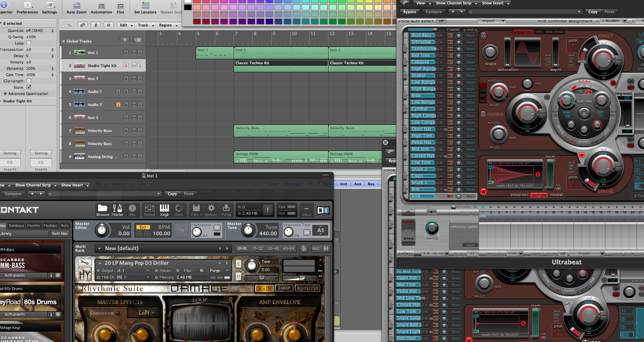644x342 pixels.
Task: Click the Kontakt Purge icon
Action: tap(226, 210)
